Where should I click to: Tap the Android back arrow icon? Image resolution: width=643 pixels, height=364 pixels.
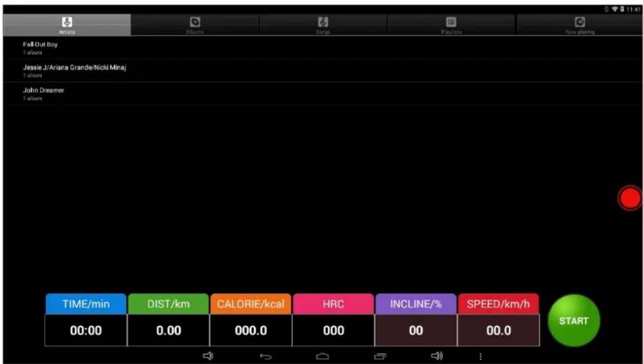tap(266, 356)
